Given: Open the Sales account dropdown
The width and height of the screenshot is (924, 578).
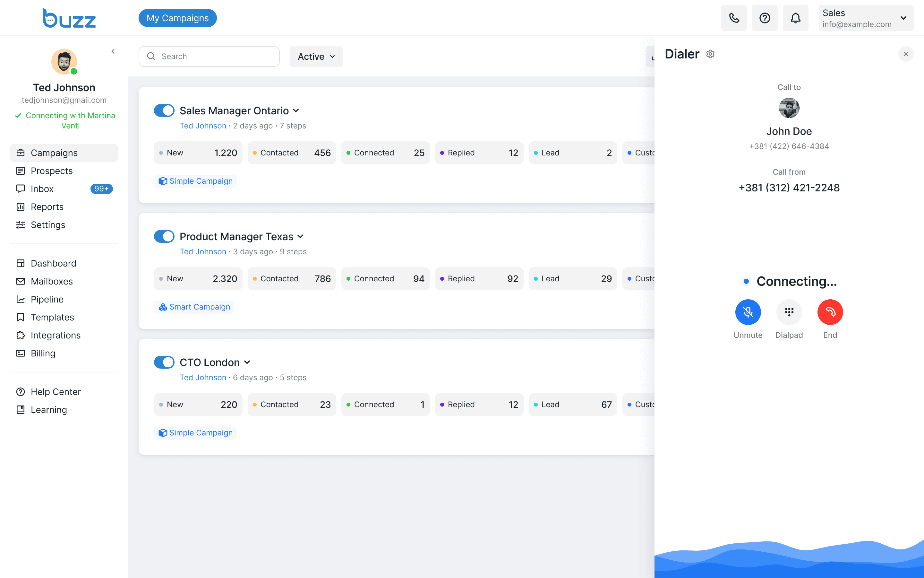Looking at the screenshot, I should click(866, 18).
